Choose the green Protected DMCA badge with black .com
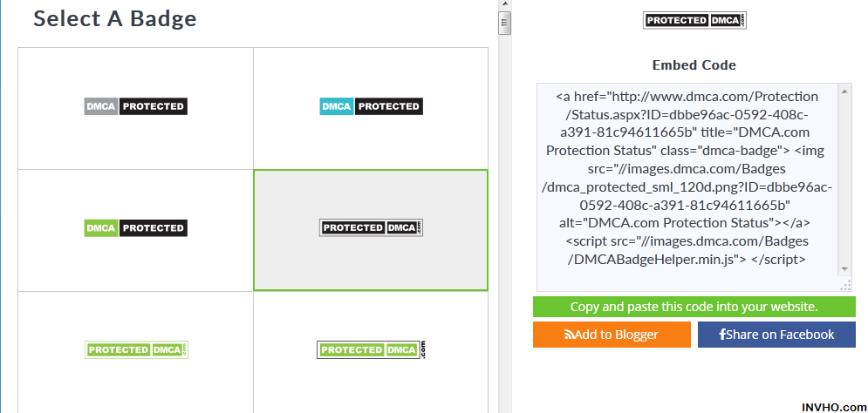 coord(371,349)
